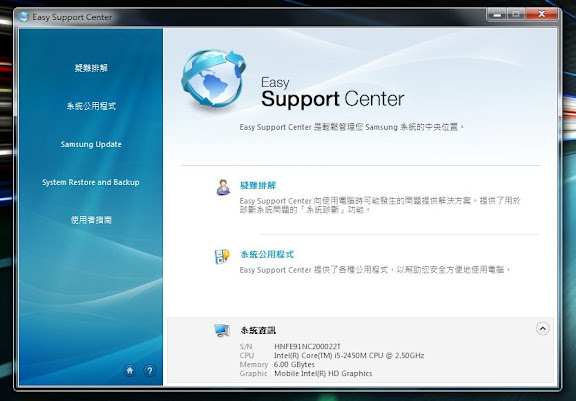Click the Memory value 6.00 GBytes
This screenshot has height=401, width=576.
click(x=294, y=364)
